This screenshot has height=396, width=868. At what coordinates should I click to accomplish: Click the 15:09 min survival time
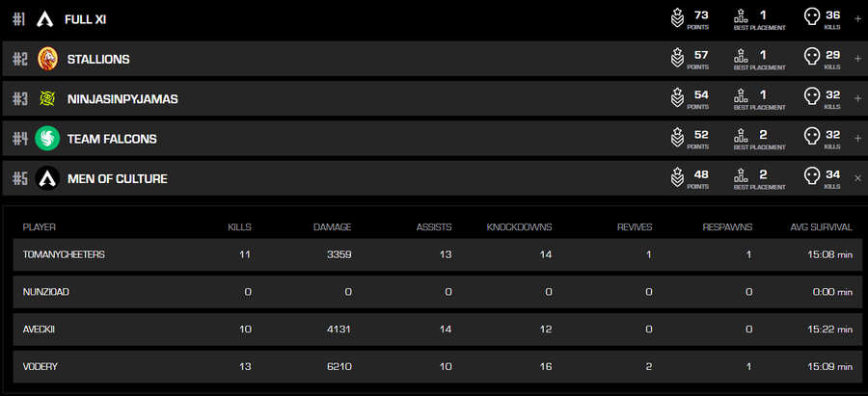click(829, 367)
